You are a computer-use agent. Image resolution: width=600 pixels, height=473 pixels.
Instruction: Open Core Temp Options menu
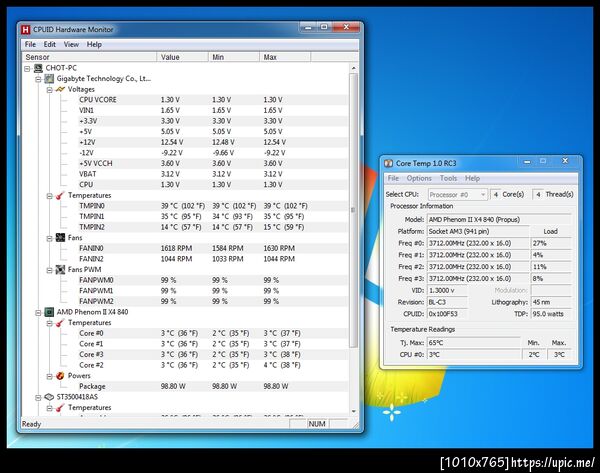[x=419, y=178]
